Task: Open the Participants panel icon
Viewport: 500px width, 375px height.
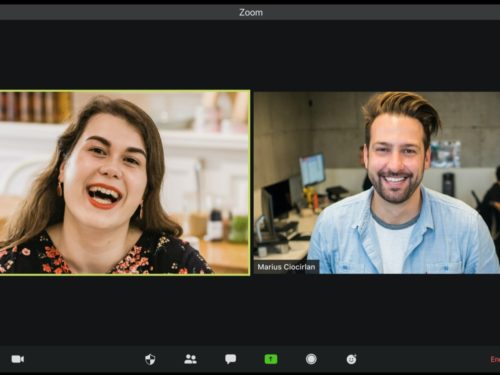Action: pos(190,359)
